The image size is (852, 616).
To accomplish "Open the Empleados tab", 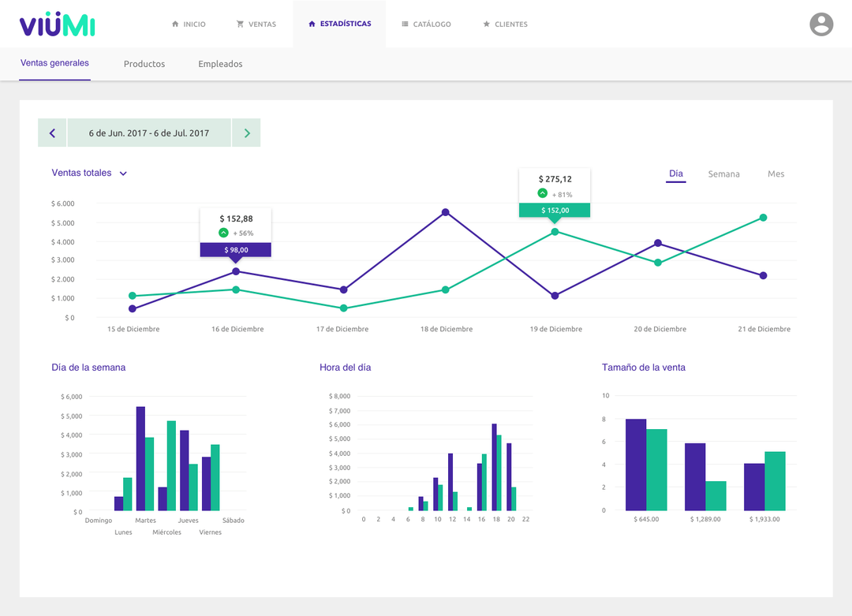I will 220,64.
